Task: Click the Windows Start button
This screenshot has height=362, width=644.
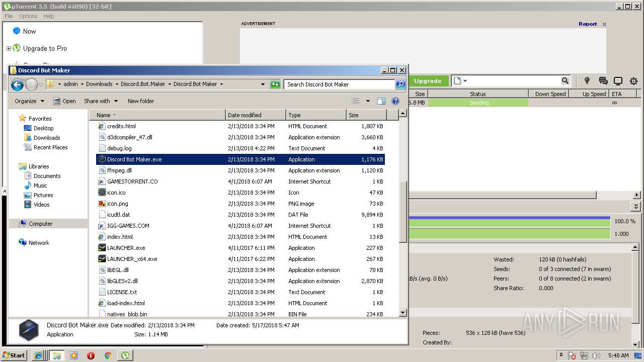Action: point(15,355)
